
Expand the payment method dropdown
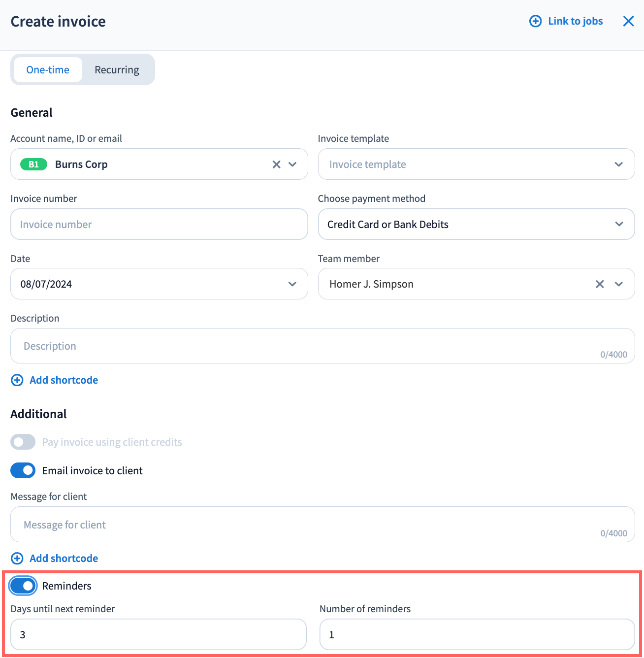(x=476, y=225)
